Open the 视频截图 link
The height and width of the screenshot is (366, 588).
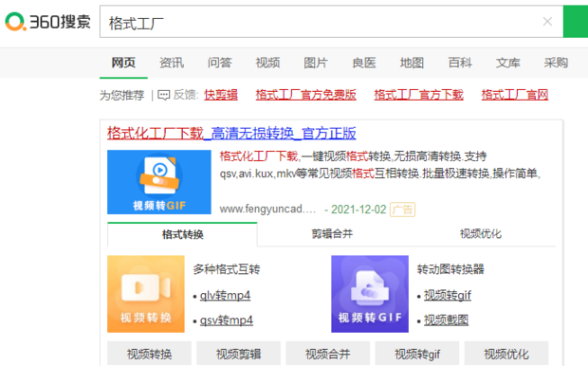(x=447, y=320)
